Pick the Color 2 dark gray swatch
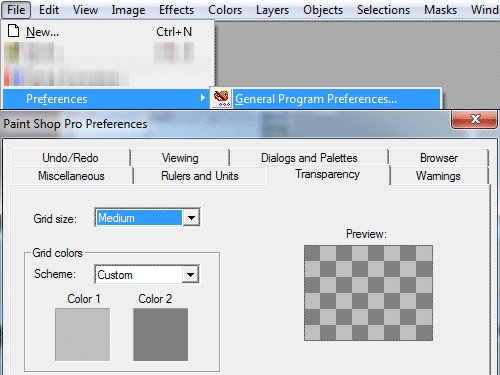Viewport: 500px width, 375px height. (160, 334)
